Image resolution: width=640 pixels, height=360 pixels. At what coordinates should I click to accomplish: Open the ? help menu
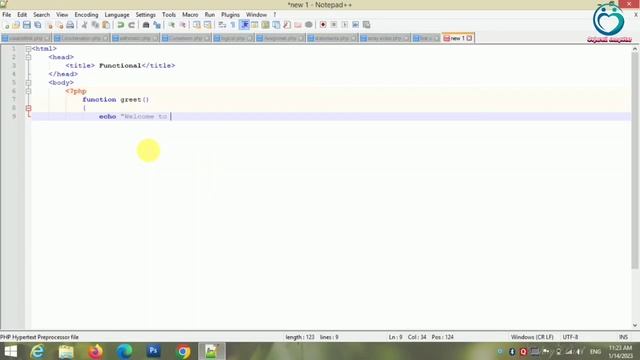[275, 15]
